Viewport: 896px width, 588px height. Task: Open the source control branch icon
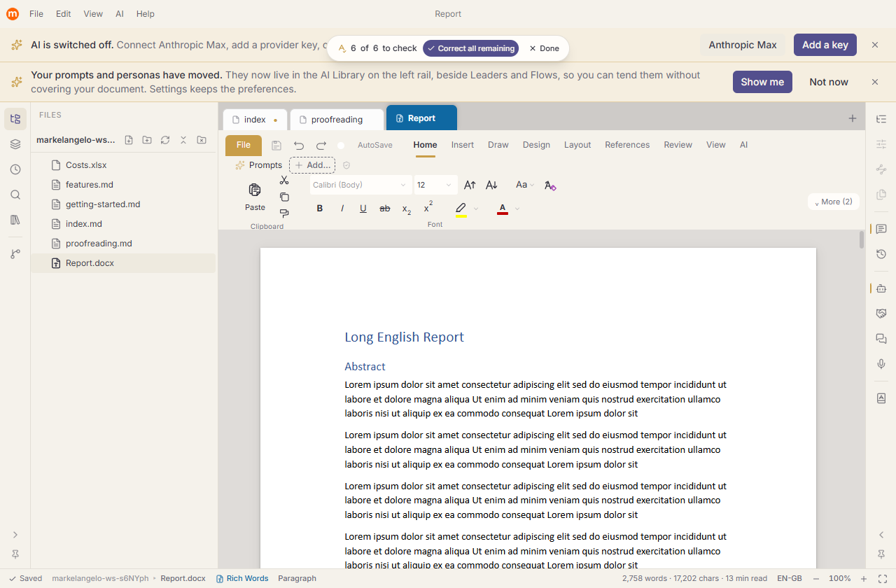click(x=15, y=254)
